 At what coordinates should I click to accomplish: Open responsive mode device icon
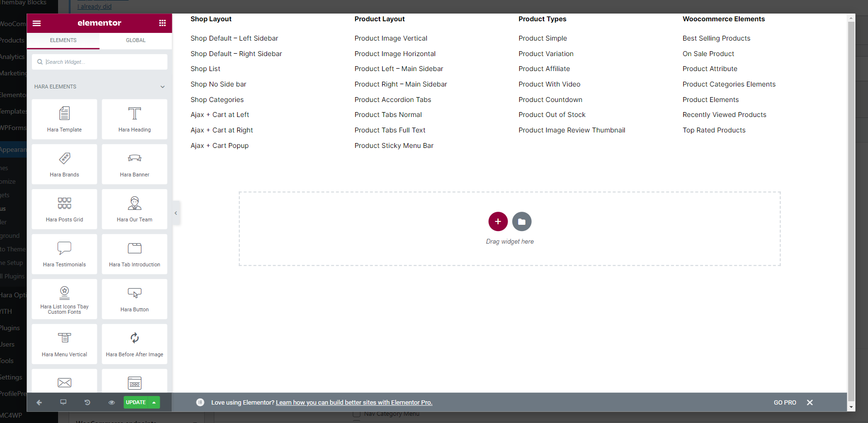pos(63,402)
